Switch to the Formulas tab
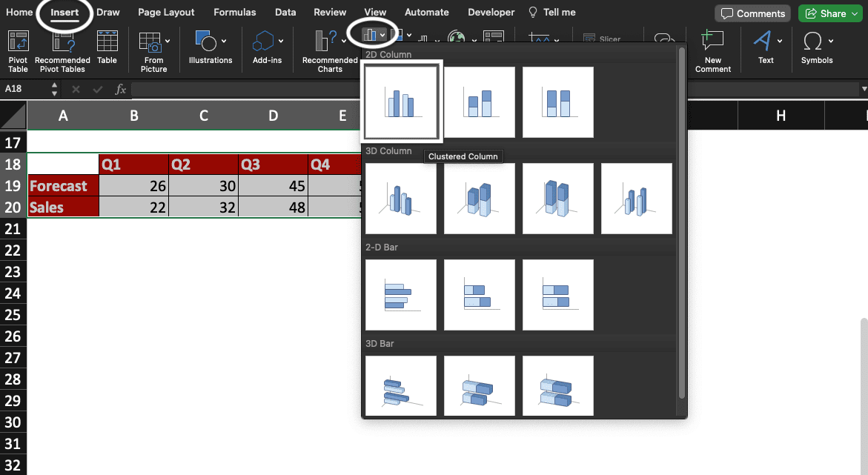Screen dimensions: 868x475 [234, 13]
